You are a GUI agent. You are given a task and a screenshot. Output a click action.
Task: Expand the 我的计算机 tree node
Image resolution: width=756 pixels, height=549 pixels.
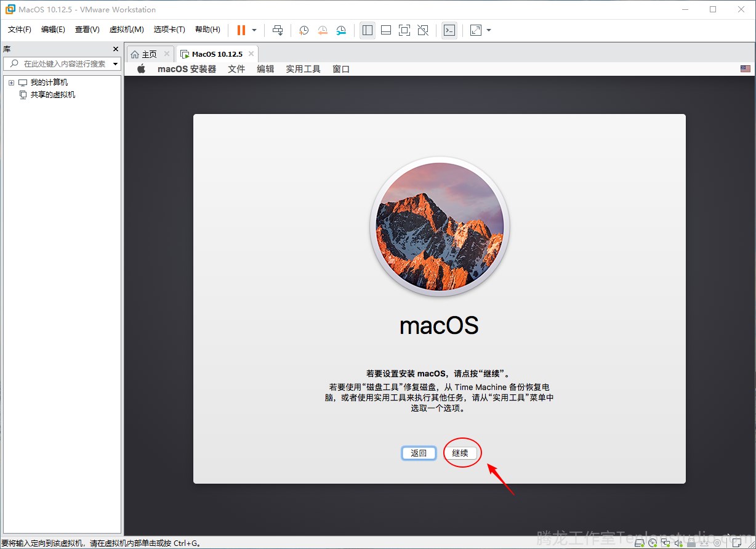(x=11, y=83)
